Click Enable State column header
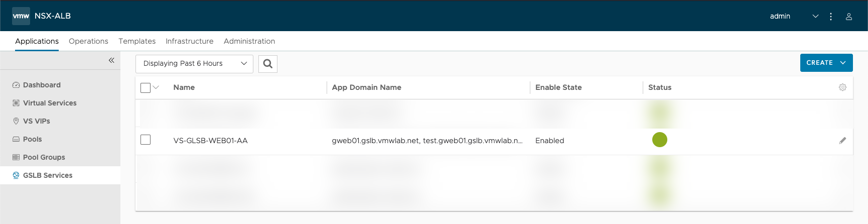868x224 pixels. click(x=558, y=87)
